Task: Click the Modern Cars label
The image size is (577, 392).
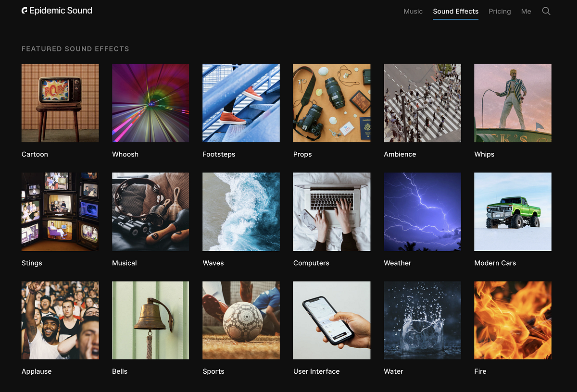Action: click(495, 263)
